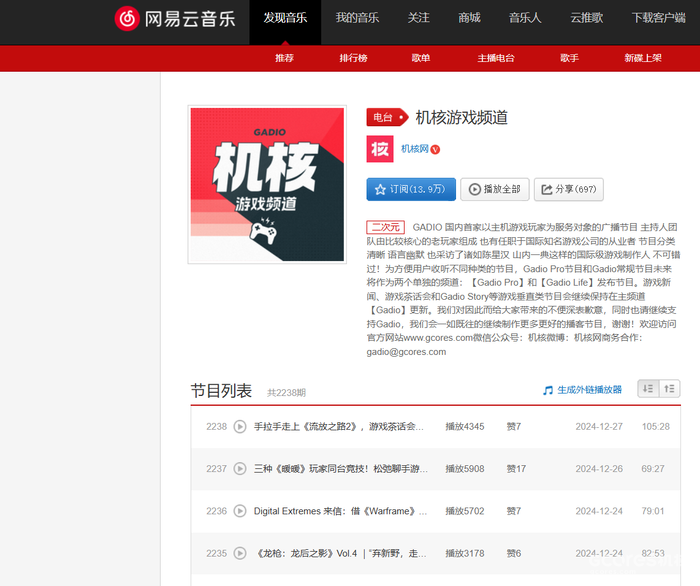The image size is (700, 586).
Task: Open 主播电台 sub-navigation item
Action: (496, 58)
